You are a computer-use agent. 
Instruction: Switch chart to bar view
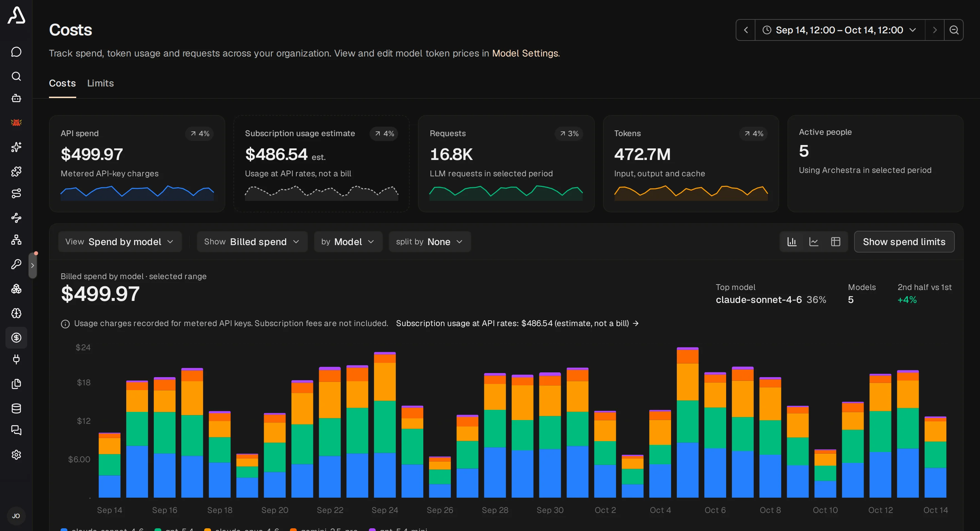tap(792, 242)
